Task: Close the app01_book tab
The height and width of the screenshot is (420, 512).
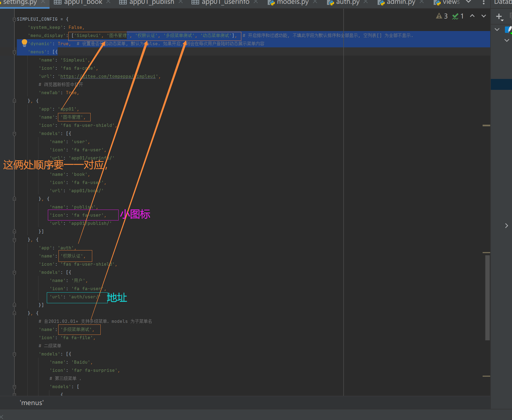Action: click(x=108, y=2)
